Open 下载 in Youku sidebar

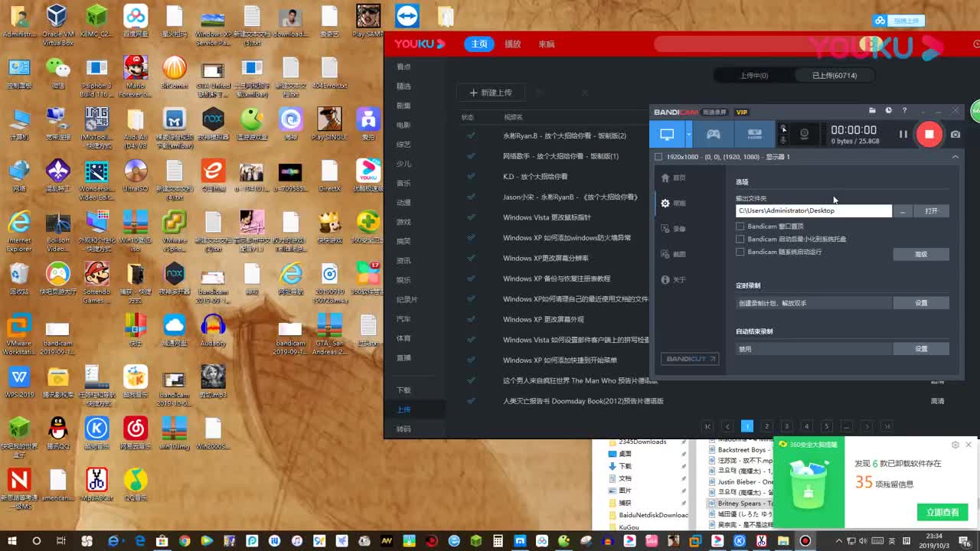pos(403,390)
